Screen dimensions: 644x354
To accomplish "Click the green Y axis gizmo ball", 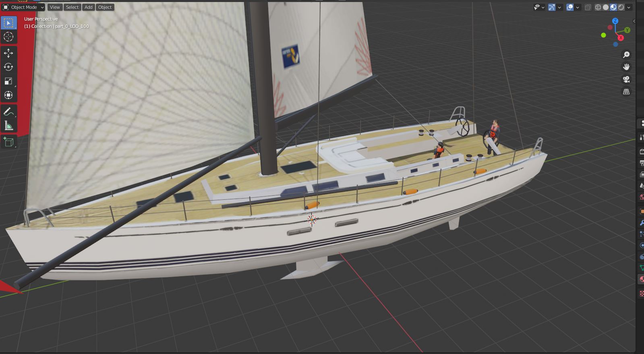I will click(x=627, y=30).
